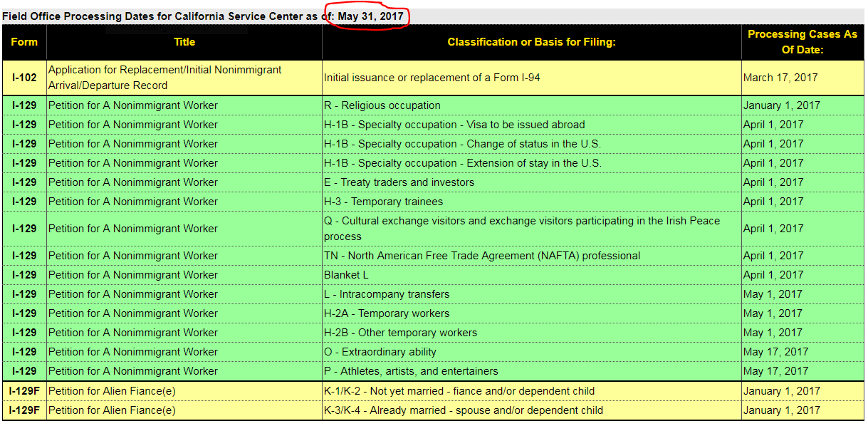Click H-1B Extension of stay in the U.S.

click(463, 163)
